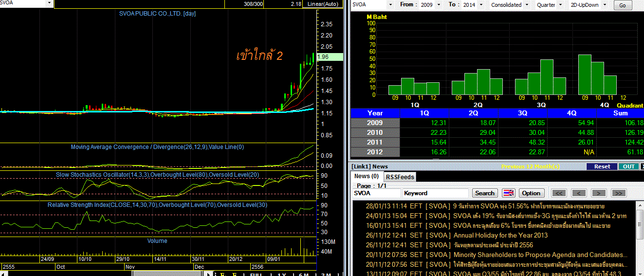Go to first news page (<<)
Viewport: 644px width, 276px height.
(559, 193)
